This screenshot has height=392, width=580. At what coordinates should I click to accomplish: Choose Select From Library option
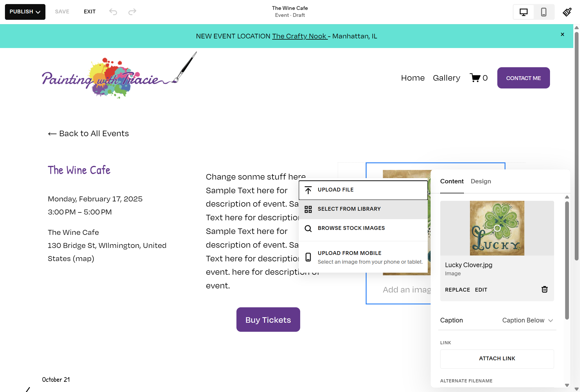click(x=363, y=209)
